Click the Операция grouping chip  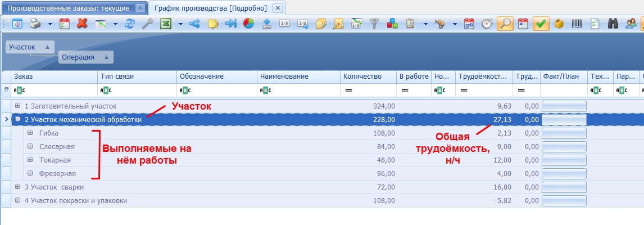86,57
